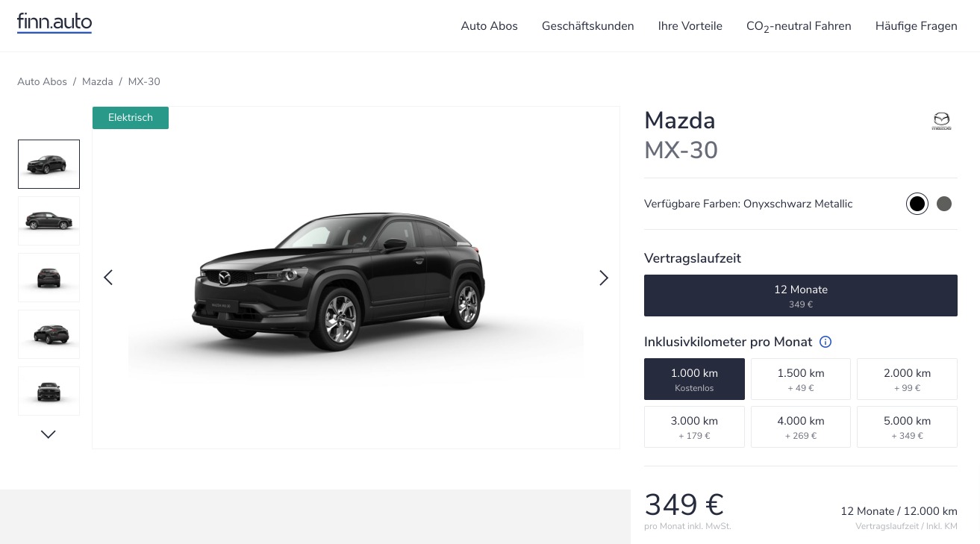Pick the 3.000 km + 179 € option
980x544 pixels.
pos(694,427)
